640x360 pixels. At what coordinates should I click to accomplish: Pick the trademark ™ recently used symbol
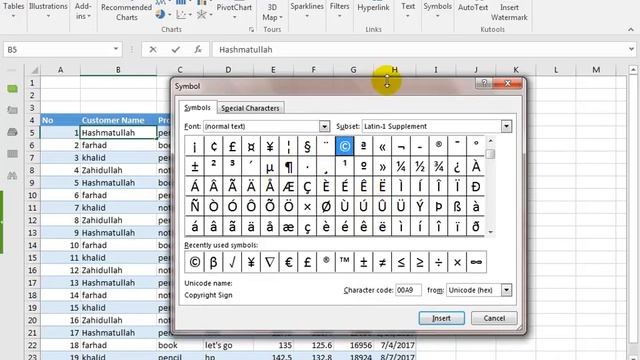pos(344,262)
